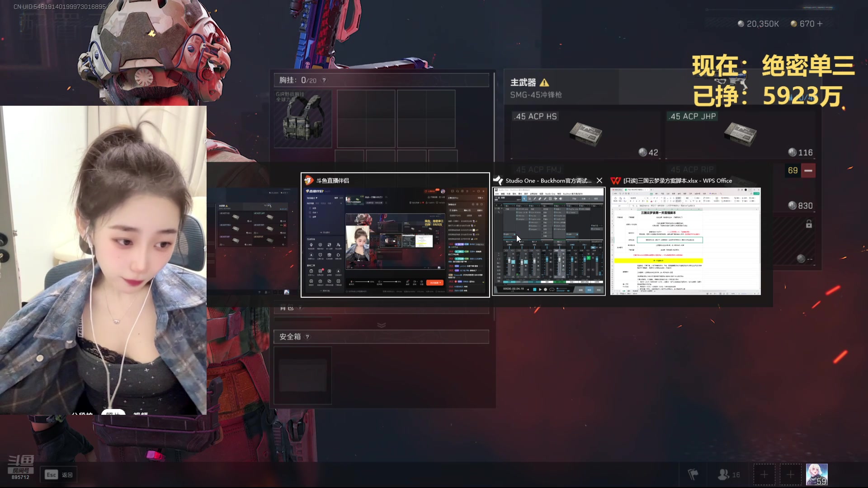The image size is (868, 488).
Task: Select the Studio One window thumbnail
Action: (x=548, y=241)
